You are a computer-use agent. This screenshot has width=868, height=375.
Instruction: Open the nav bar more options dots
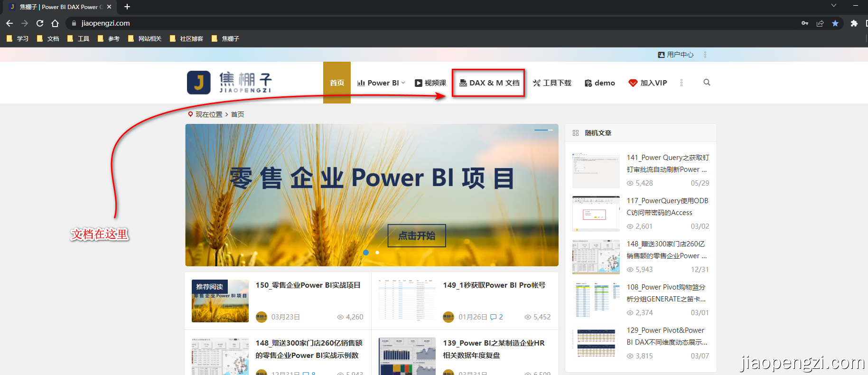coord(681,83)
